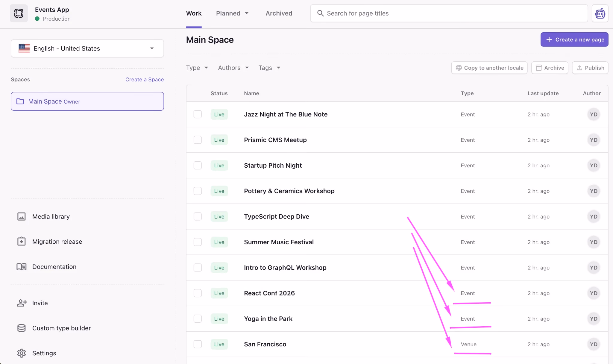
Task: Expand the Planned releases dropdown
Action: [232, 13]
